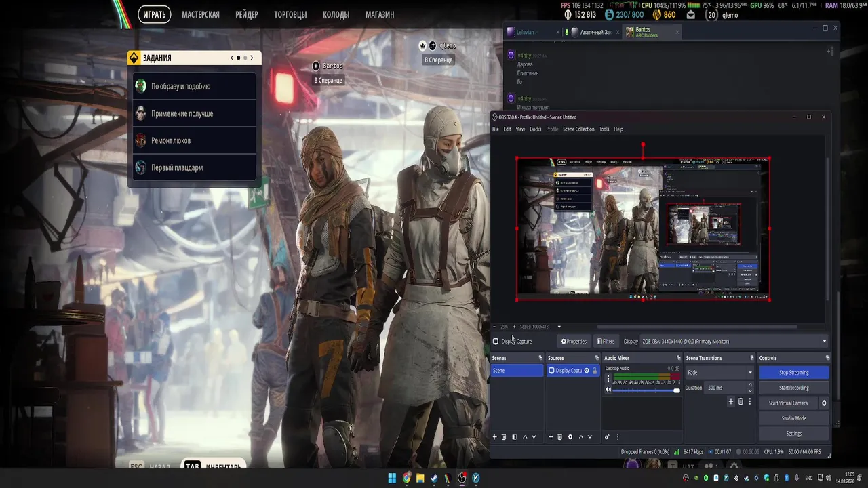
Task: Click the Start Recording button
Action: tap(793, 388)
